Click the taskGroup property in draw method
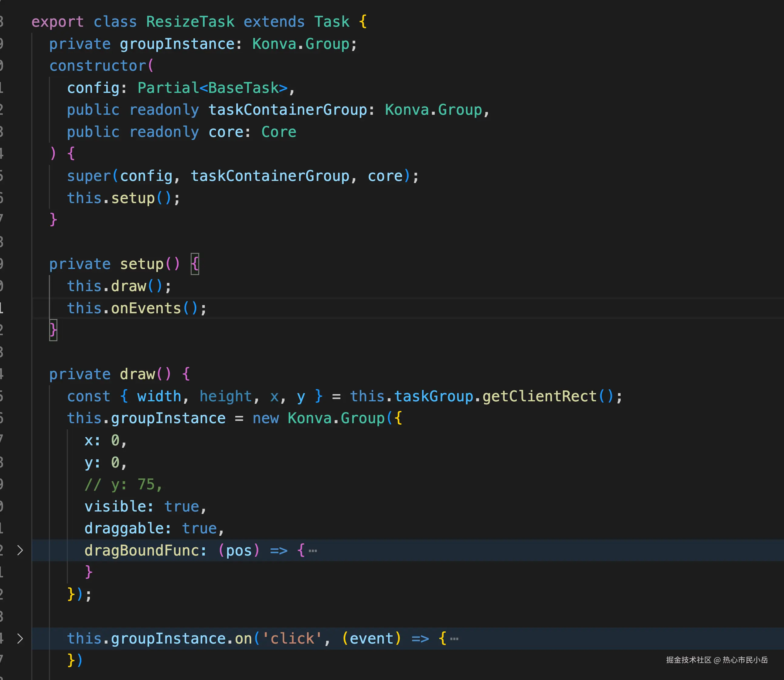 pos(433,396)
